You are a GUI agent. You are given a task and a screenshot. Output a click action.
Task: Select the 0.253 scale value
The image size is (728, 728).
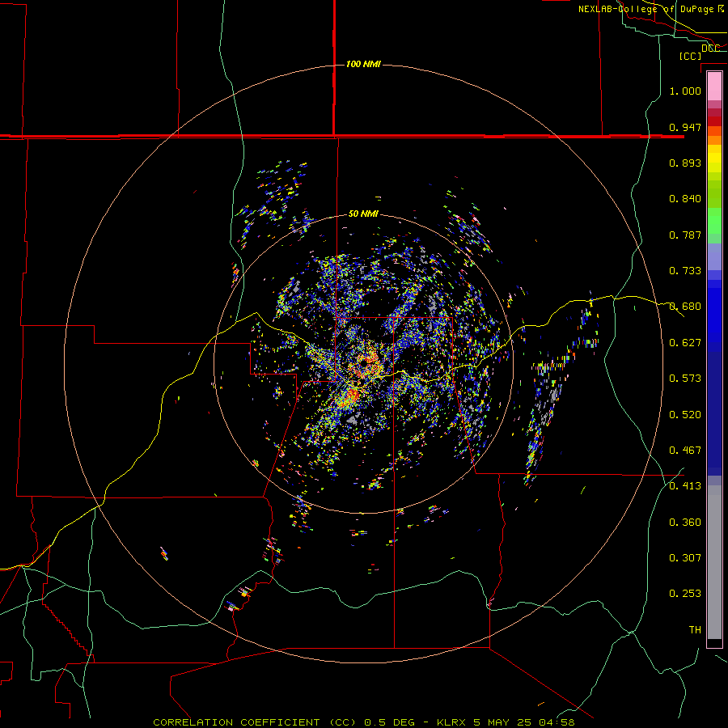pos(685,594)
